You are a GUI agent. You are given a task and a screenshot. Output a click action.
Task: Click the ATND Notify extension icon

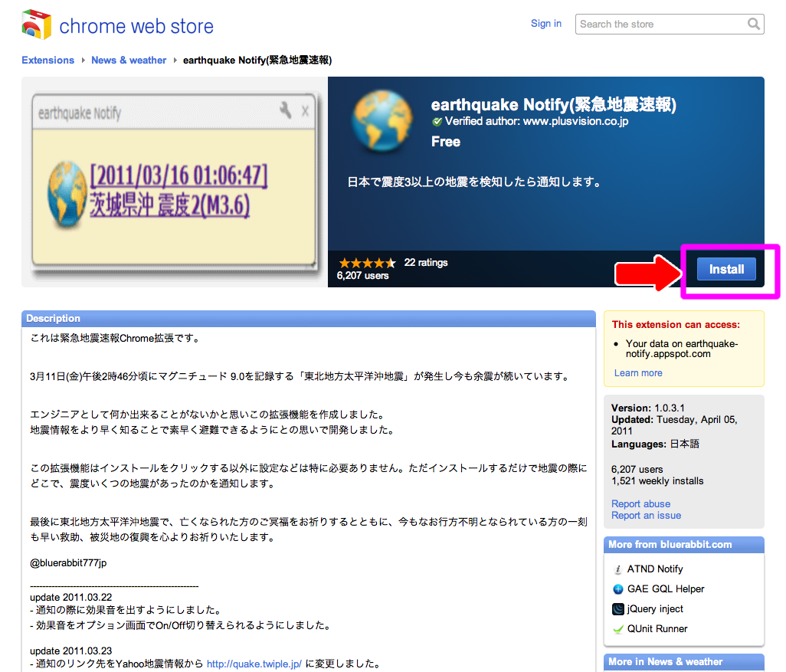(x=618, y=569)
